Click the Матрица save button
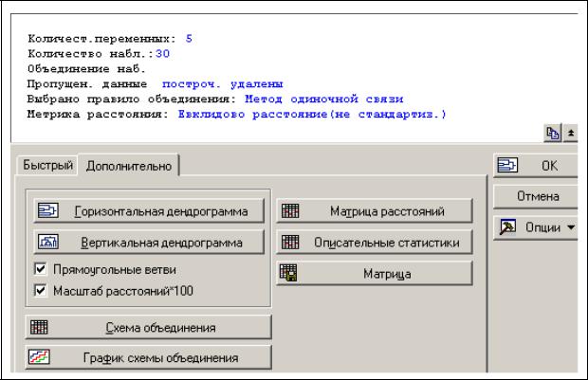 pyautogui.click(x=375, y=274)
